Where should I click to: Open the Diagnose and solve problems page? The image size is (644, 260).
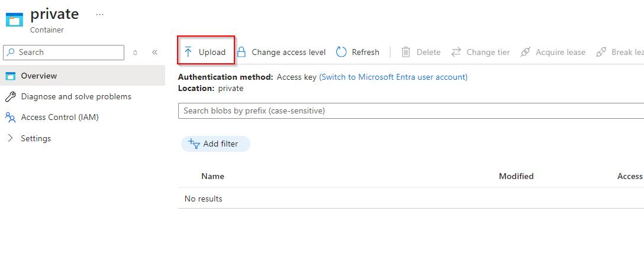(76, 96)
